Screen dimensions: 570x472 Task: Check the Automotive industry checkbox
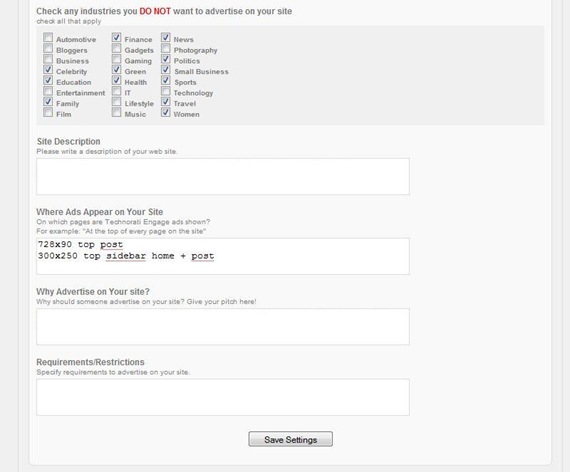coord(48,37)
